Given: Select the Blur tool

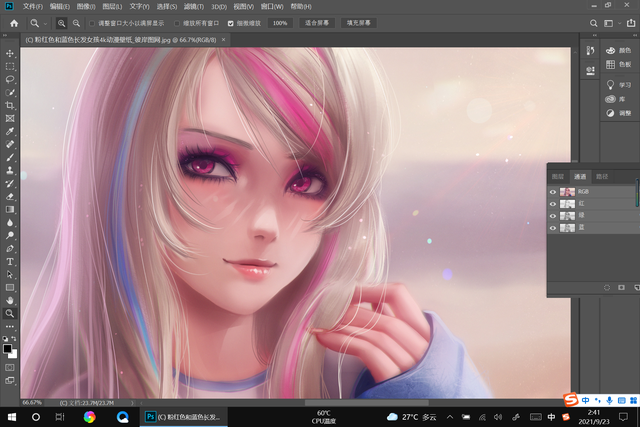Looking at the screenshot, I should [10, 222].
